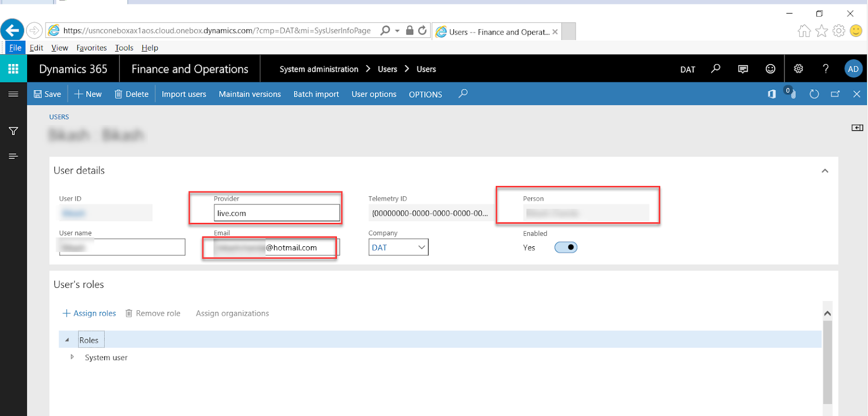Viewport: 868px width, 416px height.
Task: Click the User name input field
Action: click(x=122, y=247)
